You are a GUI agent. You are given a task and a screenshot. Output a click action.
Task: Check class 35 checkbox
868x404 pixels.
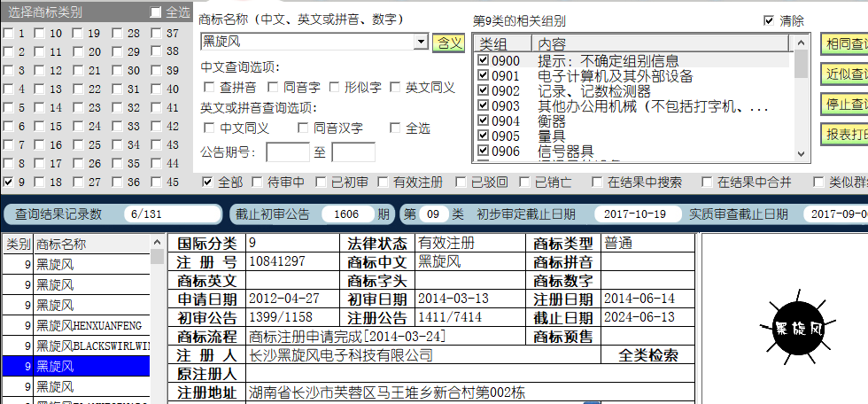[x=117, y=164]
